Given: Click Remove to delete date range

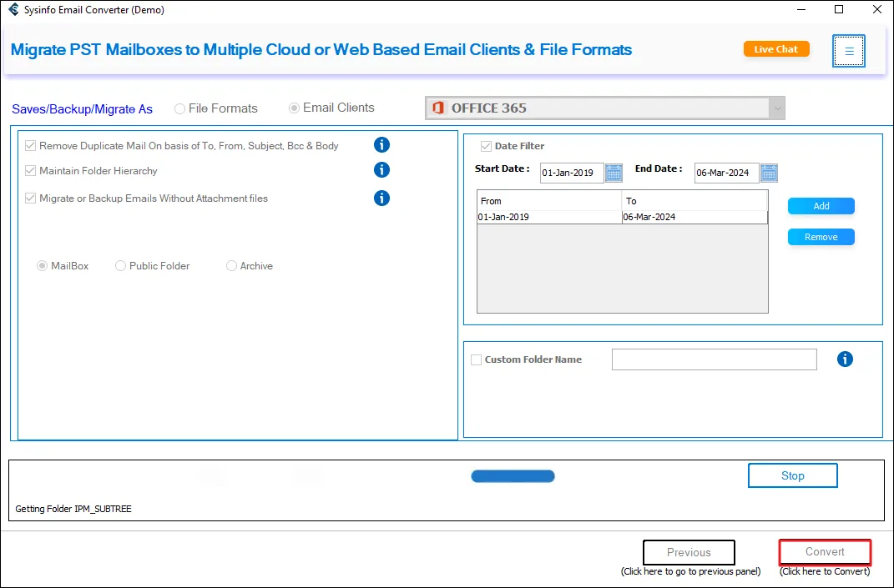Looking at the screenshot, I should click(821, 237).
